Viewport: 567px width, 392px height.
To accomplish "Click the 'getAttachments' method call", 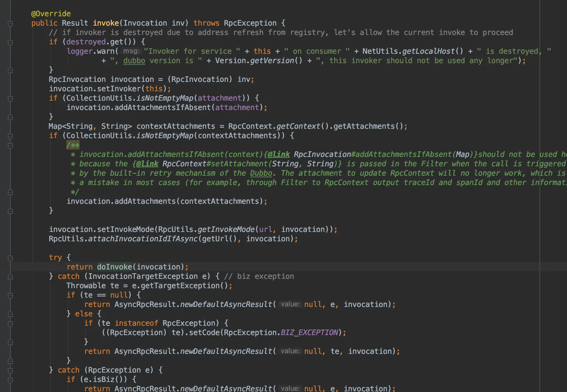I will pyautogui.click(x=364, y=126).
